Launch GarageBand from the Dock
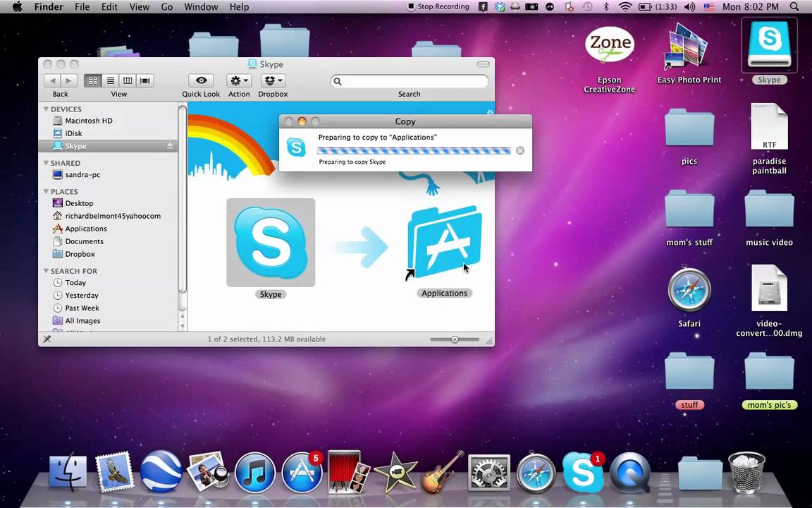The image size is (812, 508). pyautogui.click(x=442, y=472)
